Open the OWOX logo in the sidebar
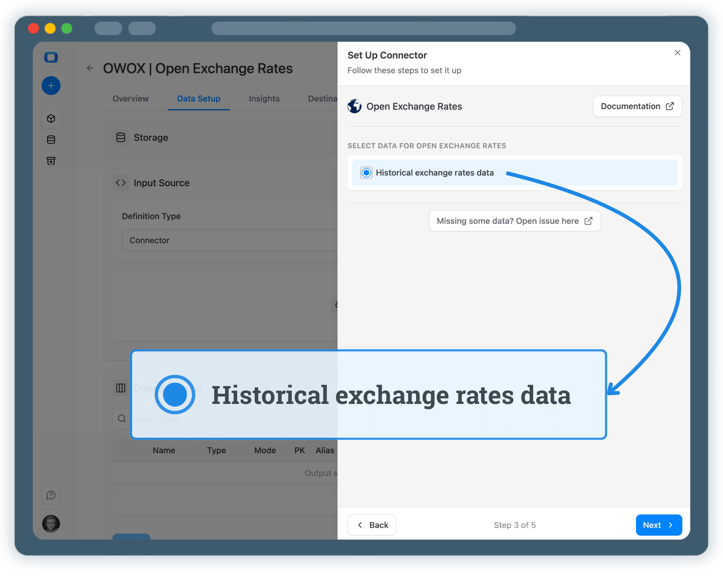 [x=51, y=57]
